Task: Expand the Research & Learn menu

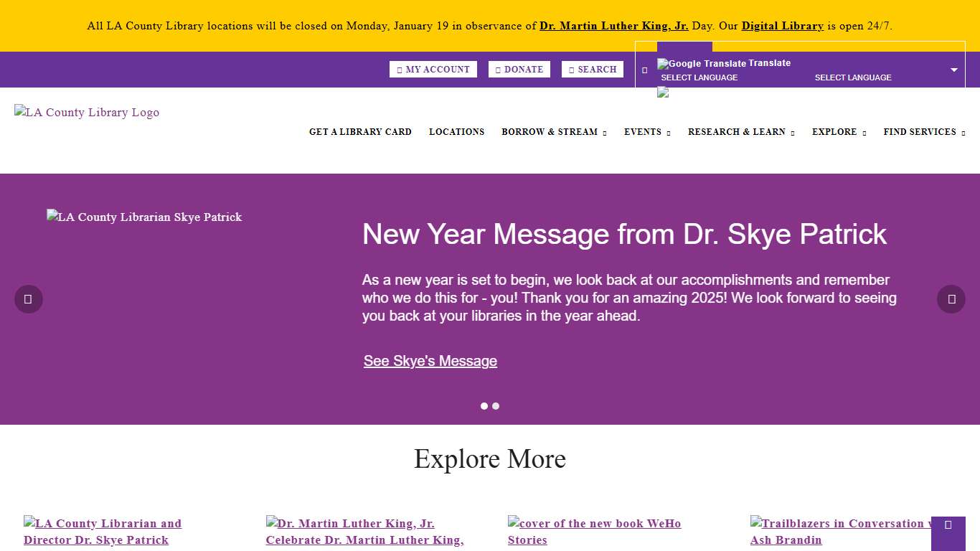Action: pos(741,132)
